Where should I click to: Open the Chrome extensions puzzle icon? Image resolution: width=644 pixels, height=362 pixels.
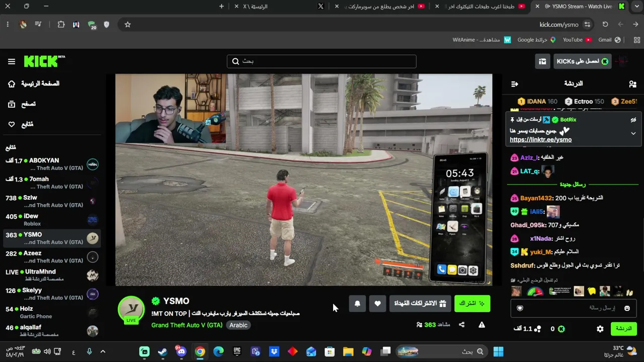tap(61, 25)
